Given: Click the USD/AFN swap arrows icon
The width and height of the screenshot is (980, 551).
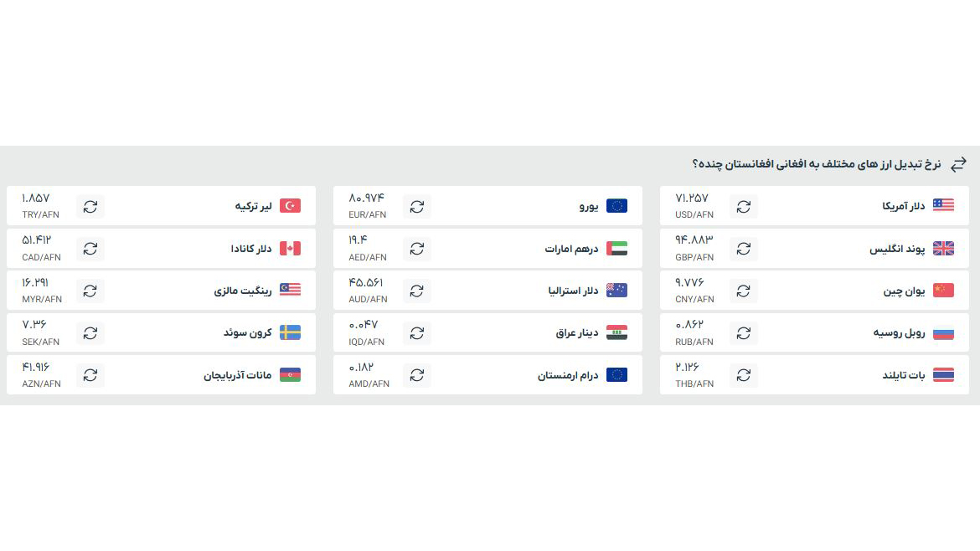Looking at the screenshot, I should pyautogui.click(x=743, y=207).
